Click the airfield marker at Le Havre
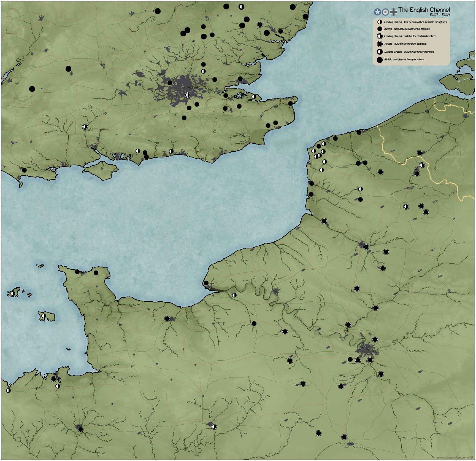 (206, 283)
